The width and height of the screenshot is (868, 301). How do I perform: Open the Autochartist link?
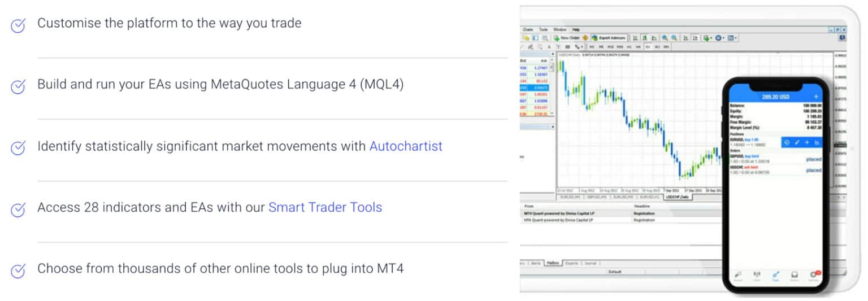pos(406,146)
